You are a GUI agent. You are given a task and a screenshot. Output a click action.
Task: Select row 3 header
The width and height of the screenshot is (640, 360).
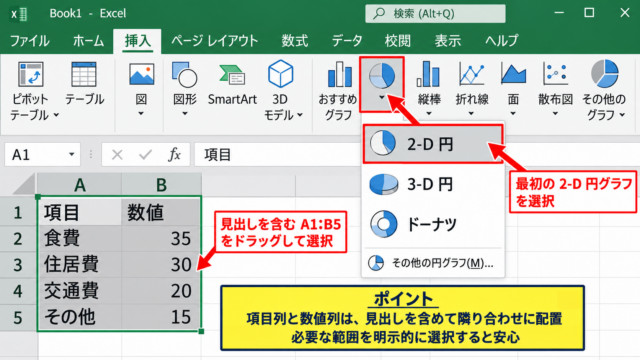coord(18,265)
